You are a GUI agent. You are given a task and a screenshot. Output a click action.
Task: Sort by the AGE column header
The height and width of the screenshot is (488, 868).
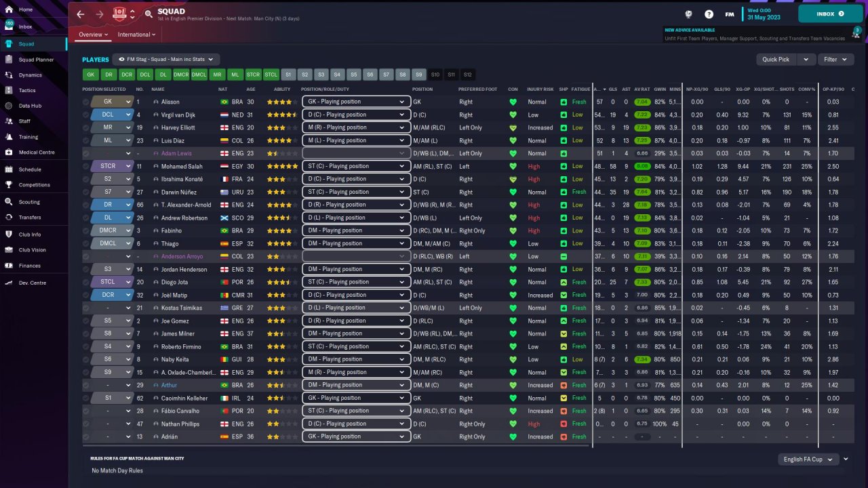click(251, 89)
